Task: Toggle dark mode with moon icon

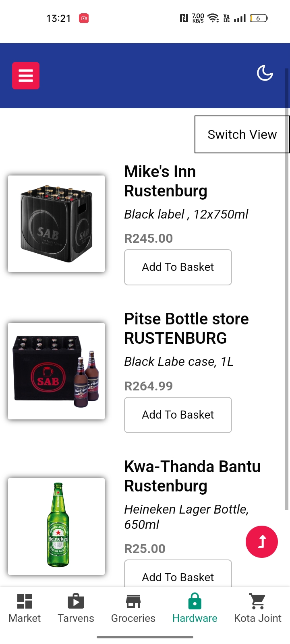Action: [x=265, y=73]
